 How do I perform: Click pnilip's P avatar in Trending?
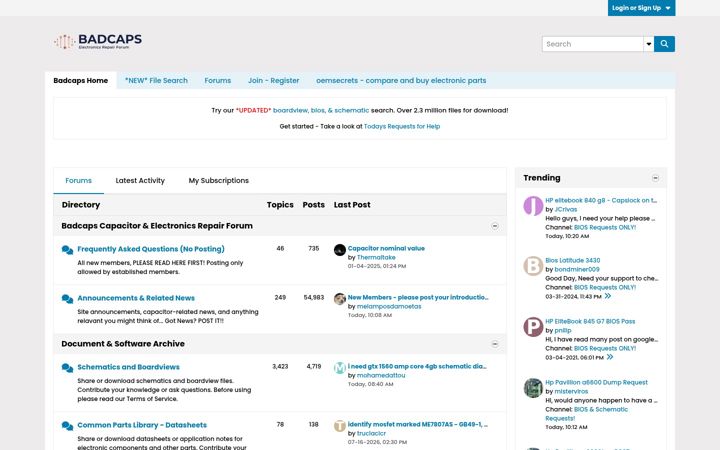533,327
